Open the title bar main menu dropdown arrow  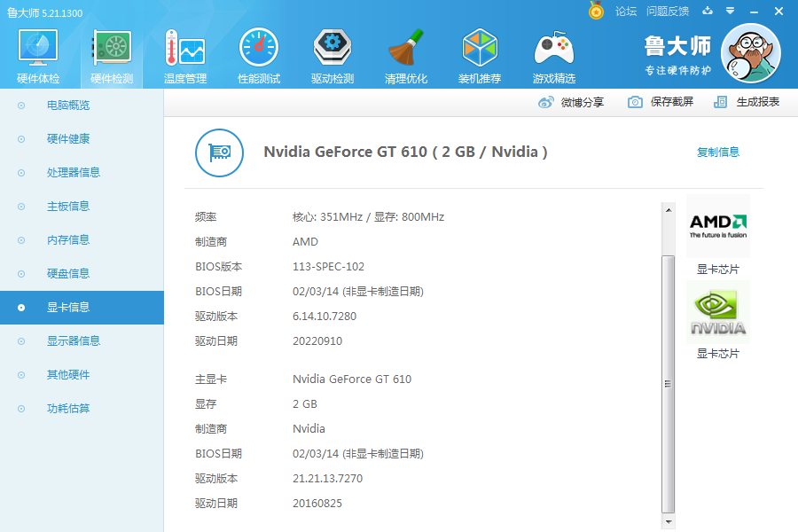coord(730,12)
